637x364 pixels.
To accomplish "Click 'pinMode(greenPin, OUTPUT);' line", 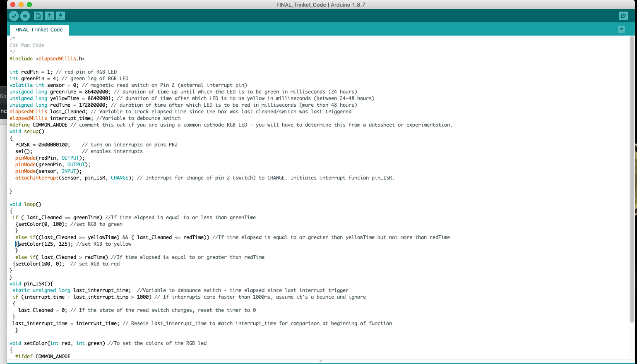I will click(x=53, y=165).
